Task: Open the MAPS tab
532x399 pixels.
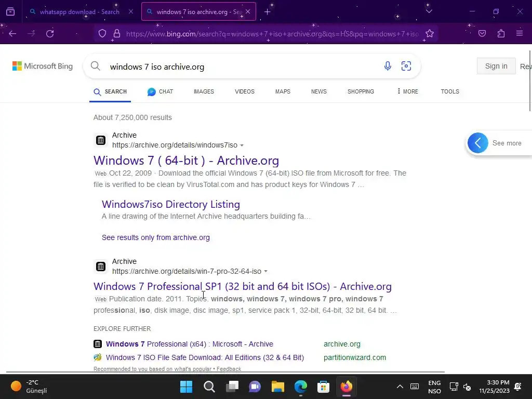Action: pyautogui.click(x=283, y=91)
